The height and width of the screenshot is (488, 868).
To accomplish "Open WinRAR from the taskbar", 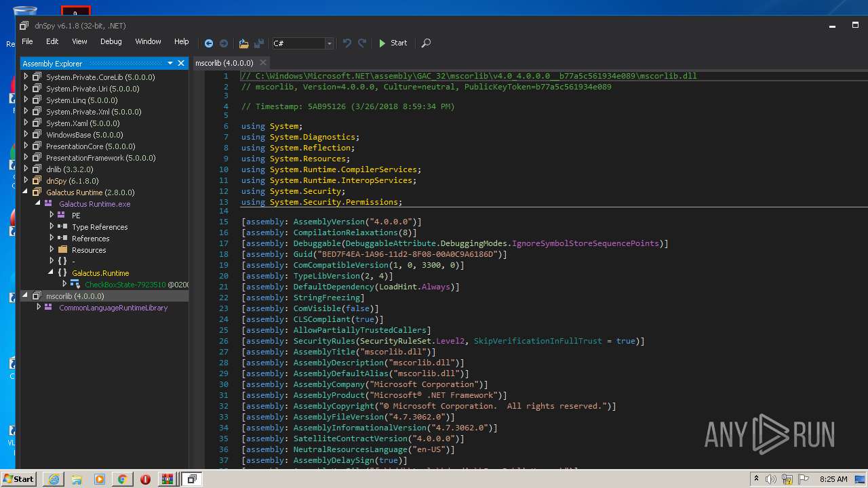I will coord(167,479).
